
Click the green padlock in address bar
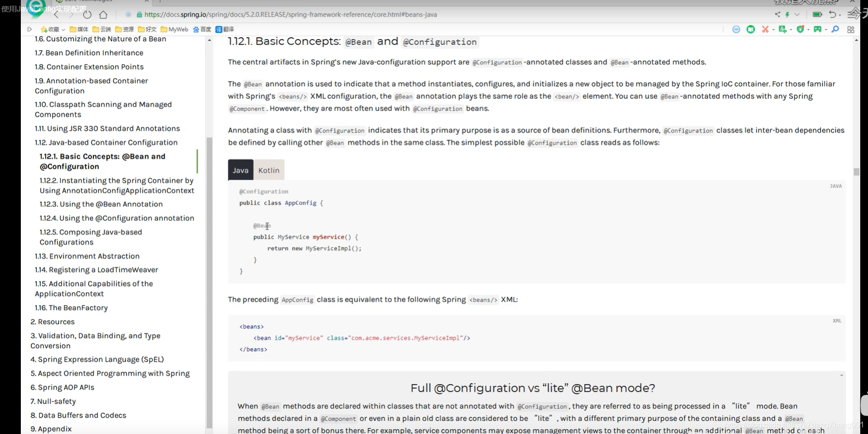(x=139, y=15)
